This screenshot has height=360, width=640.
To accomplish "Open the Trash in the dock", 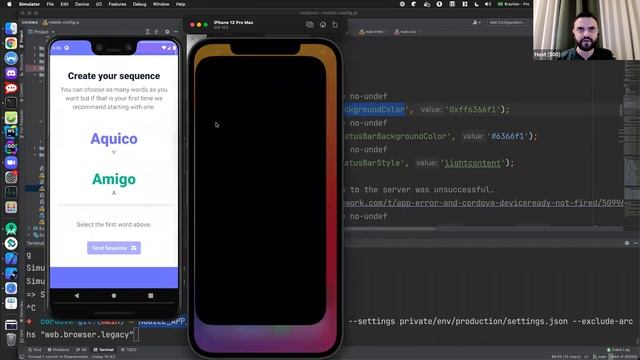I will tap(11, 340).
